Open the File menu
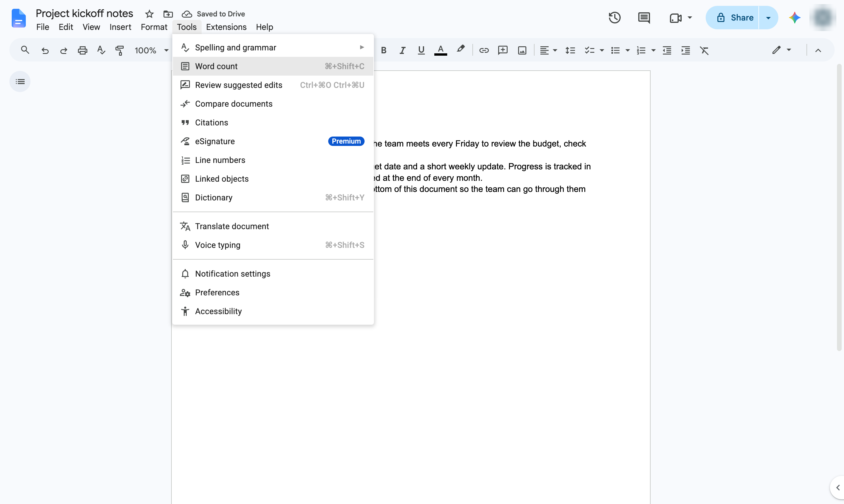This screenshot has height=504, width=844. [x=42, y=27]
